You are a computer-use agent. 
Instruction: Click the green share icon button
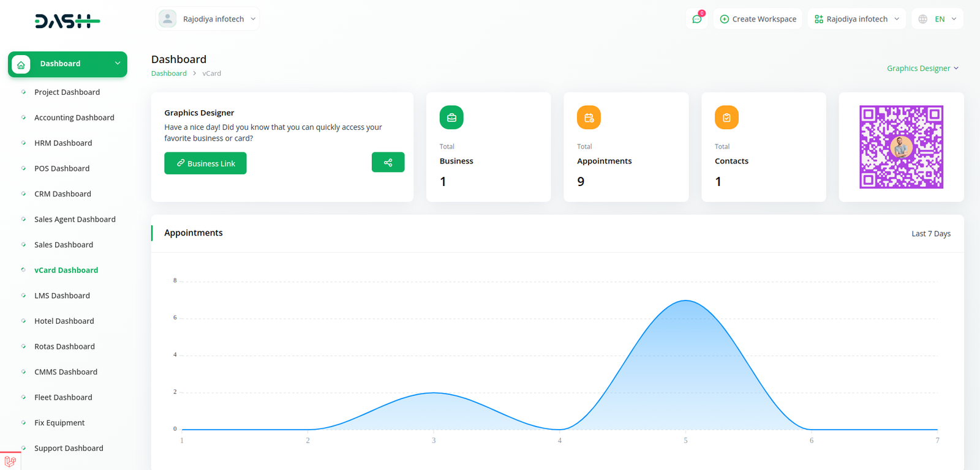tap(388, 162)
